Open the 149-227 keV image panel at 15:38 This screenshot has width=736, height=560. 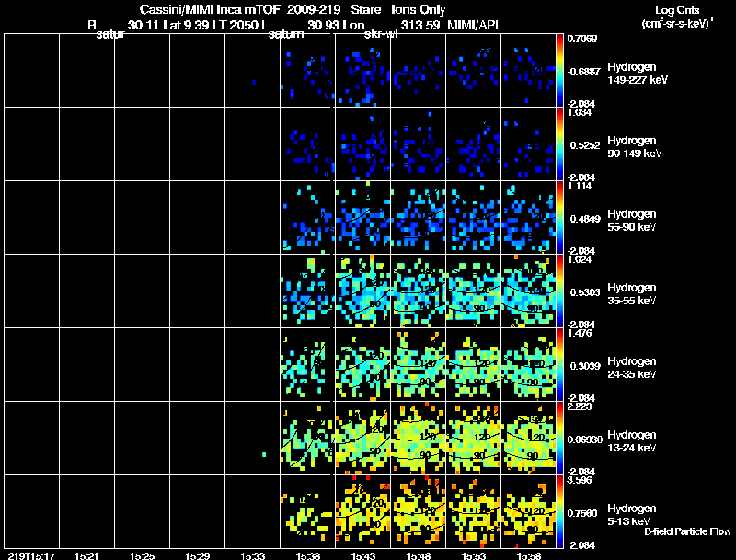tap(307, 70)
